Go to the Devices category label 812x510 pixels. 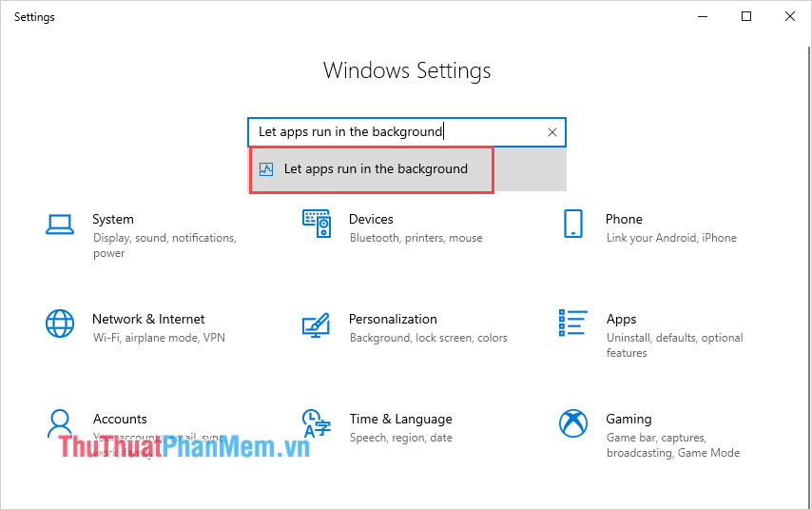371,219
